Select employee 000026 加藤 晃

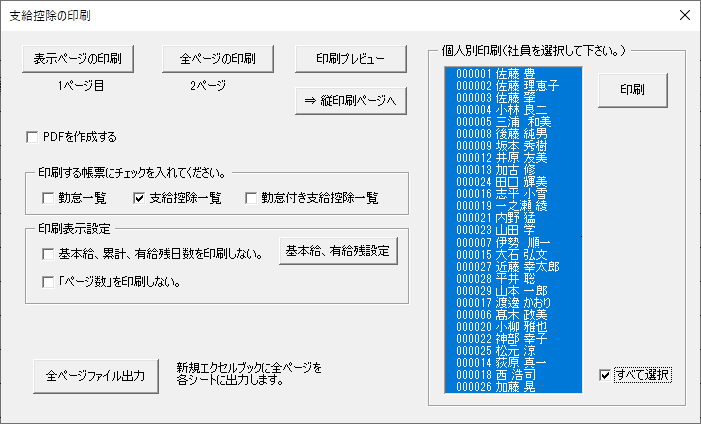coord(514,387)
